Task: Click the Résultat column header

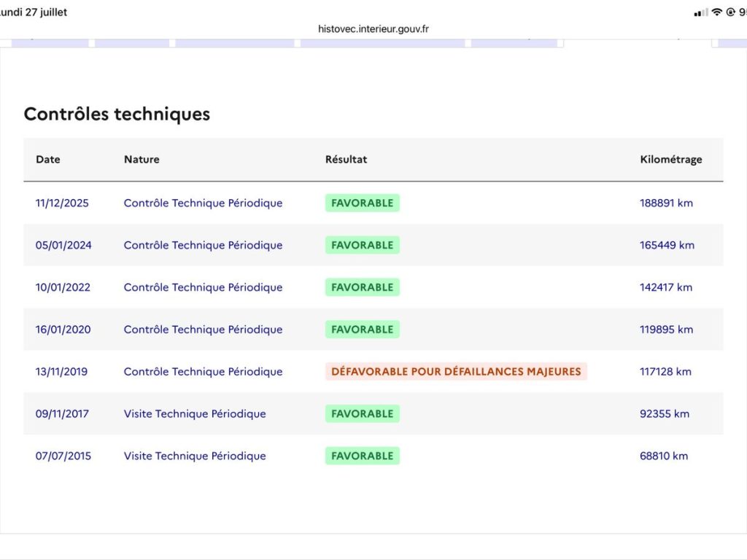Action: coord(346,160)
